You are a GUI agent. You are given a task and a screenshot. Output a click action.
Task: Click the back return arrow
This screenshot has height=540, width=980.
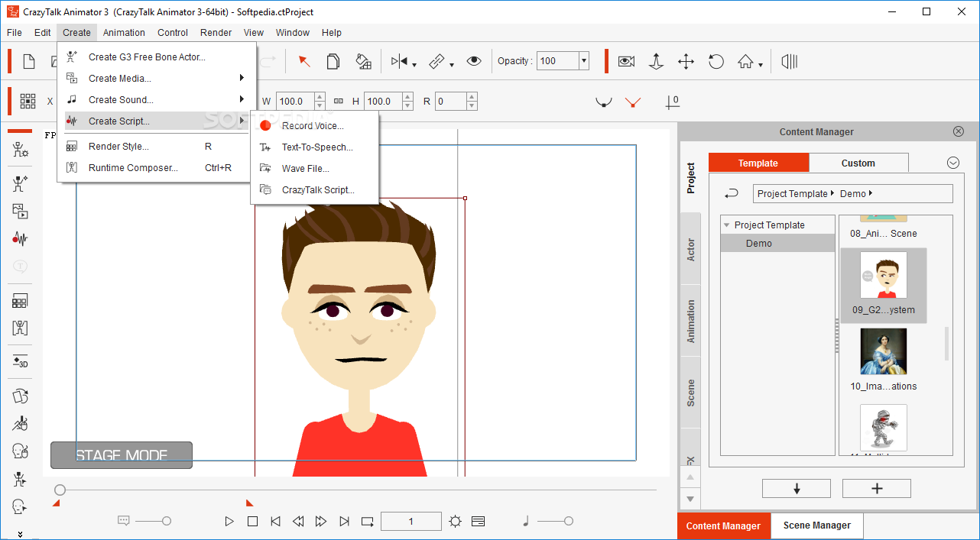point(732,193)
